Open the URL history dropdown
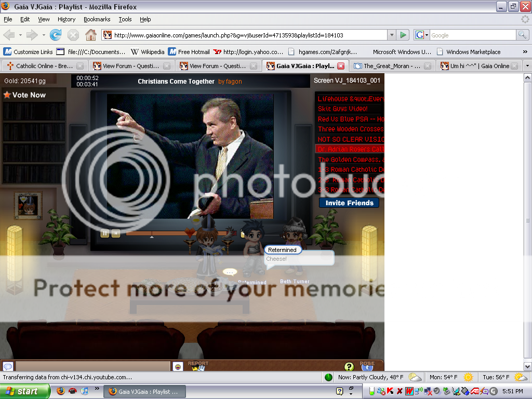 392,35
